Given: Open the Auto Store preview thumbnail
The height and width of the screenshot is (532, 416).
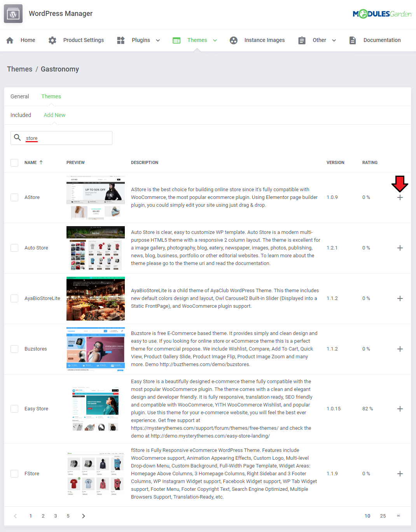Looking at the screenshot, I should (x=96, y=248).
